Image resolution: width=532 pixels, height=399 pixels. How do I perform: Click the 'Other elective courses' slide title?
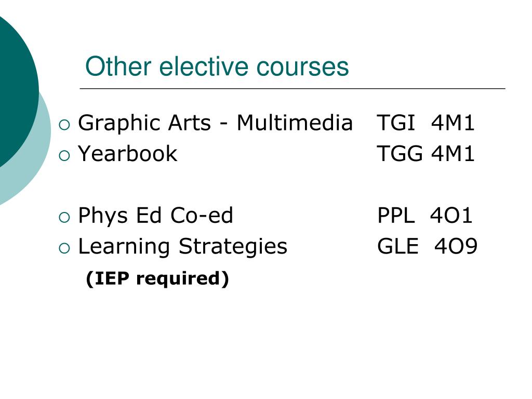[x=217, y=66]
